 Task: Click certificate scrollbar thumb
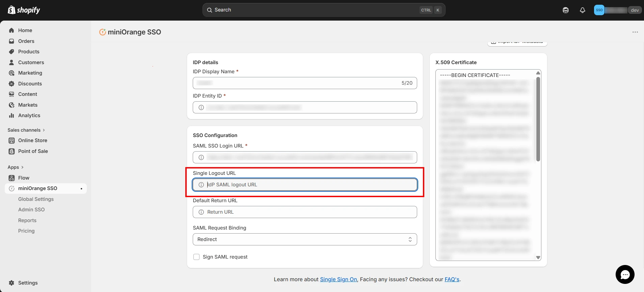tap(538, 119)
